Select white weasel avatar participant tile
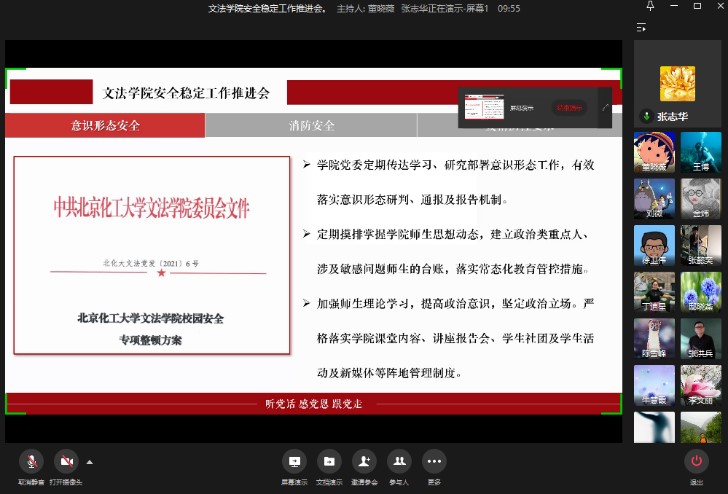Screen dimensions: 728x494 tap(654, 338)
